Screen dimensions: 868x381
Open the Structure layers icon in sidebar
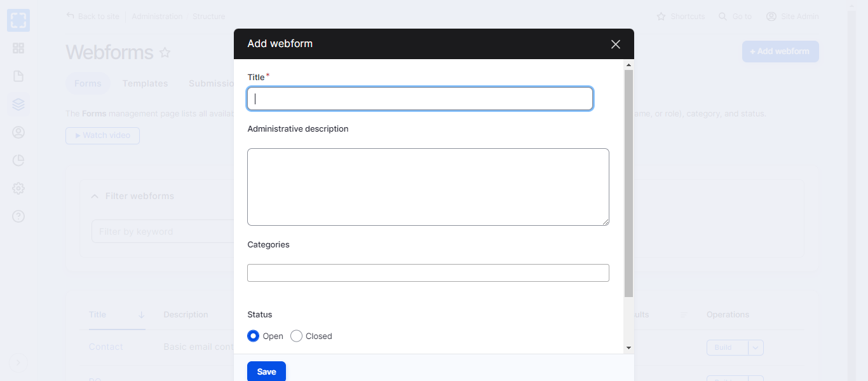pyautogui.click(x=18, y=104)
